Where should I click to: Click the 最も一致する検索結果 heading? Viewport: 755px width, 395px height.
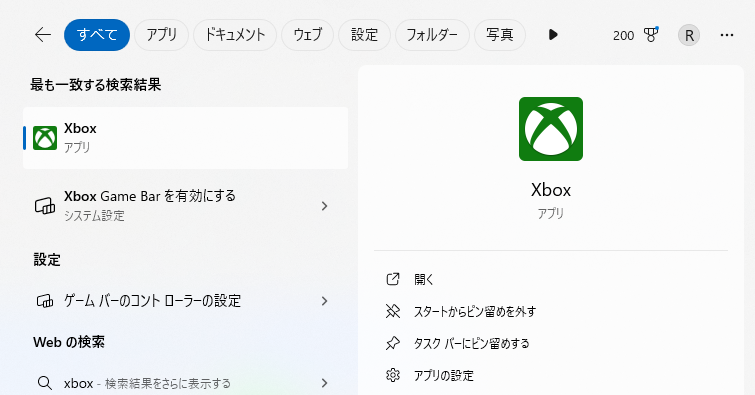[x=95, y=85]
